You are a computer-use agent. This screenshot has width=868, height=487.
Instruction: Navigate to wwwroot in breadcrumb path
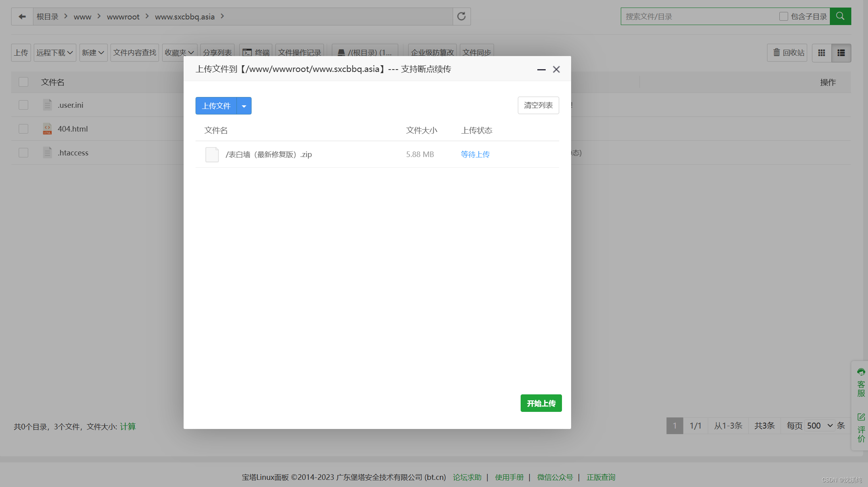tap(123, 17)
